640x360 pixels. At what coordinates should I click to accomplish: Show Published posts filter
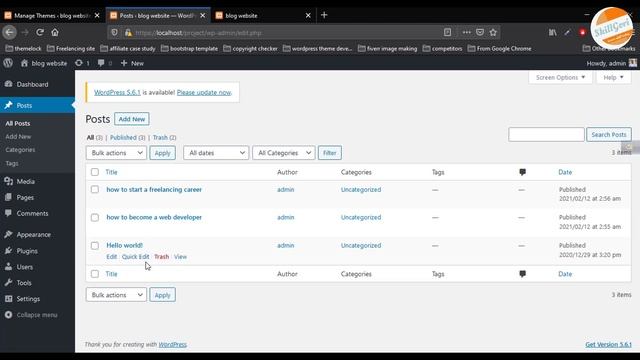pos(127,138)
